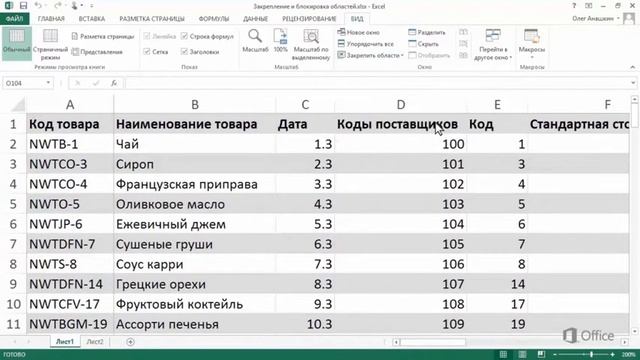640x360 pixels.
Task: Toggle the Formula Bar (Строка формул) checkbox
Action: pyautogui.click(x=207, y=36)
